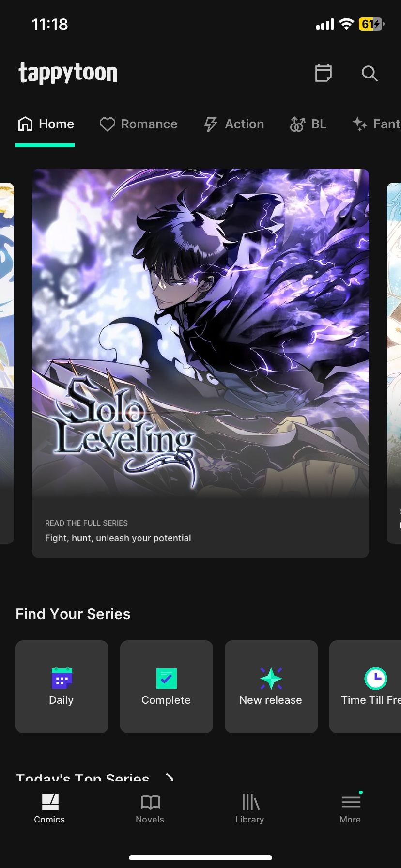Tap the tappytoon logo

point(68,73)
